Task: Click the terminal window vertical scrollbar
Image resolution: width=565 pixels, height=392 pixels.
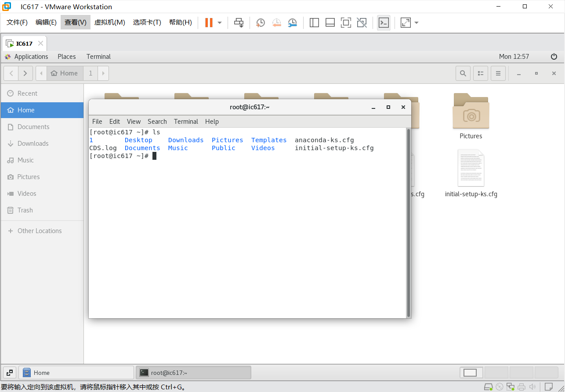Action: [409, 223]
